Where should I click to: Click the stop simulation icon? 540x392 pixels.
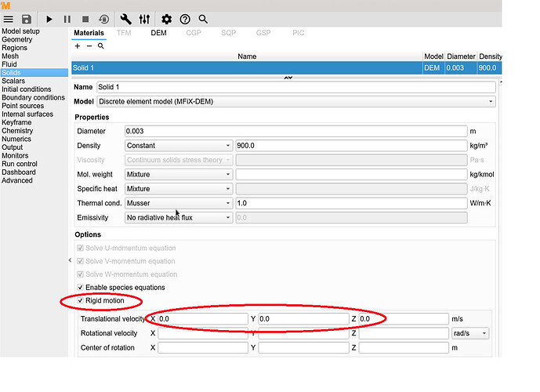(x=85, y=18)
